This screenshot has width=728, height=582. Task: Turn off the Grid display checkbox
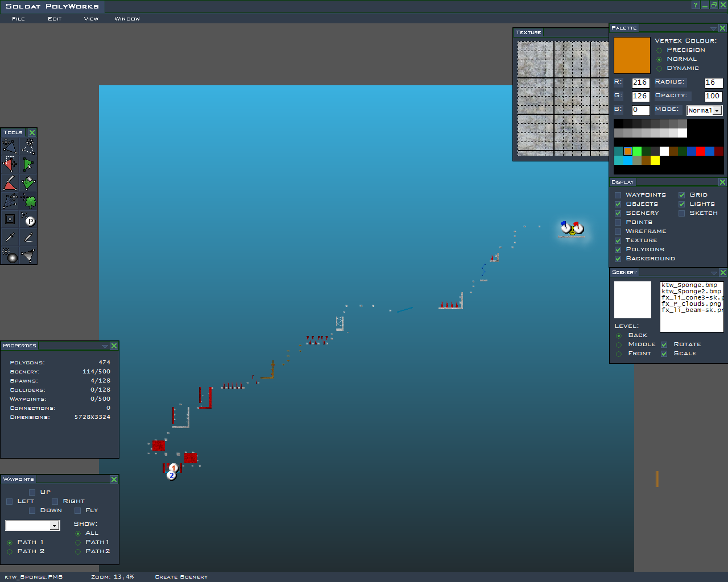(x=682, y=195)
